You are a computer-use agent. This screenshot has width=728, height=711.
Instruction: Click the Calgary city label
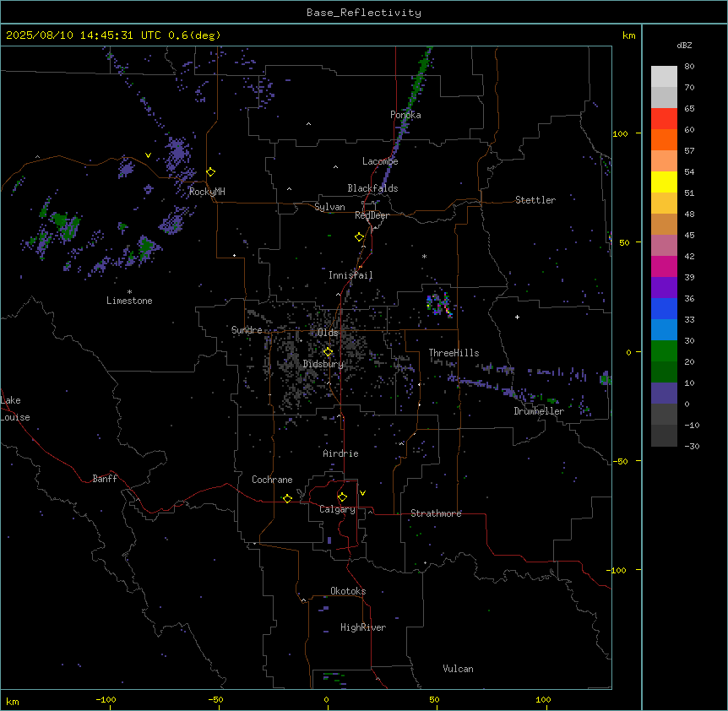(x=338, y=509)
